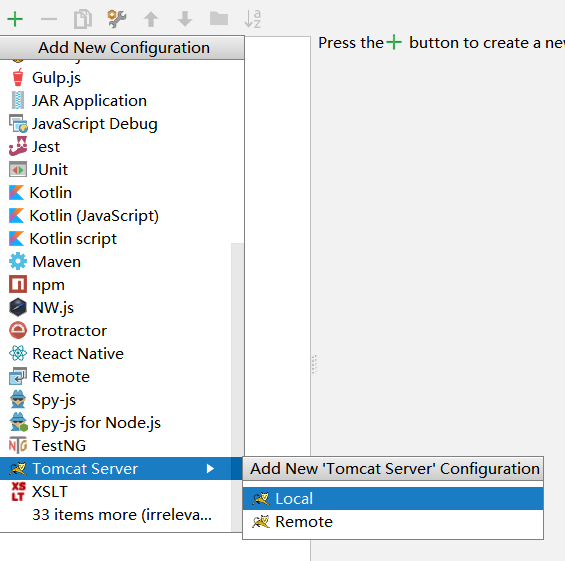The image size is (565, 561).
Task: Click the Copy Configuration toolbar icon
Action: click(83, 19)
